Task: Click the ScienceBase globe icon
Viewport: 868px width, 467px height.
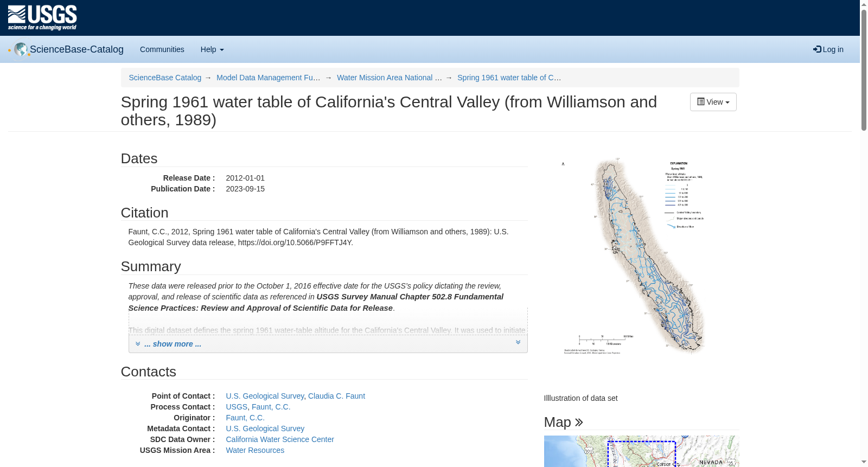Action: [21, 49]
